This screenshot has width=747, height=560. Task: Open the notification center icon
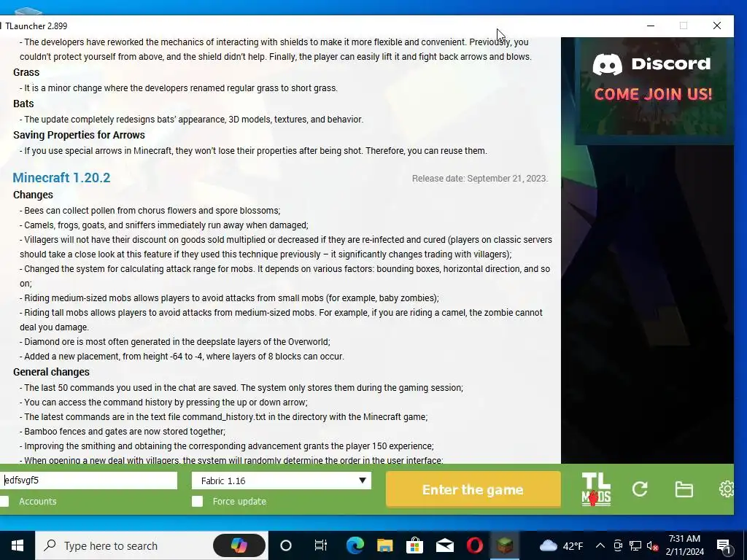724,545
